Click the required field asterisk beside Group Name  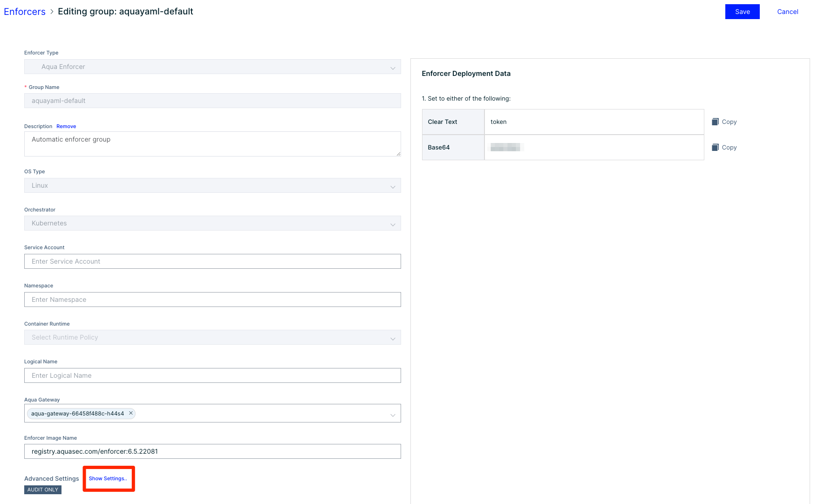26,87
